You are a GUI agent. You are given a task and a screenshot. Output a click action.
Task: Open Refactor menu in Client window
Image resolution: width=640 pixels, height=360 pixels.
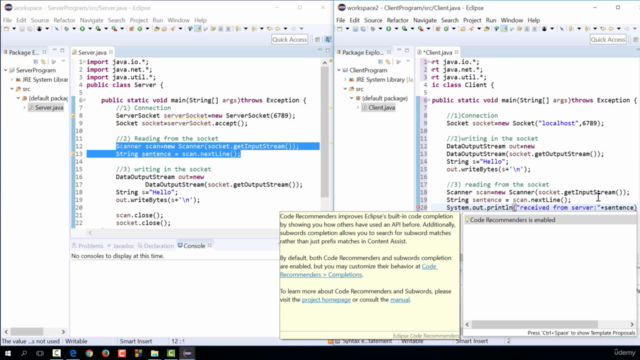pyautogui.click(x=397, y=20)
